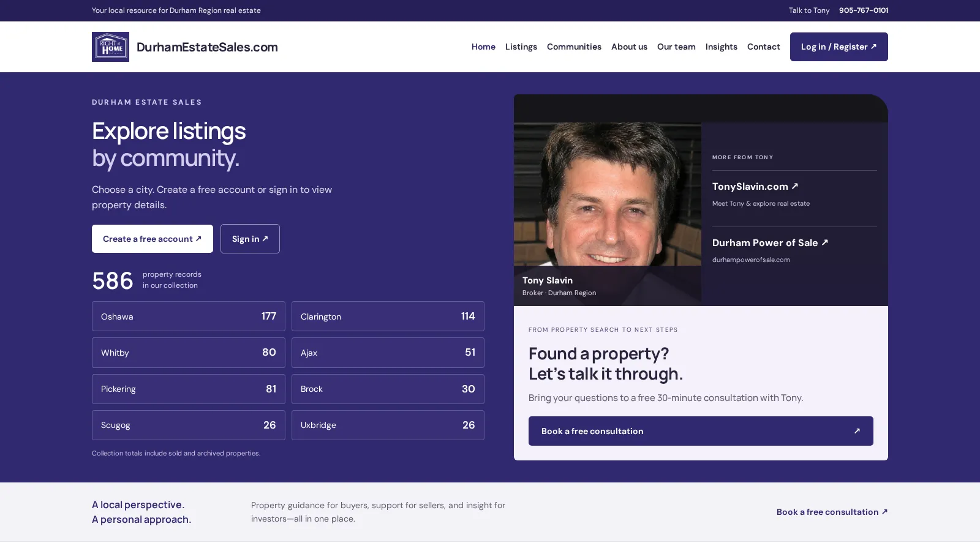Screen dimensions: 980x551
Task: Click the Talk to Tony text
Action: click(x=809, y=10)
